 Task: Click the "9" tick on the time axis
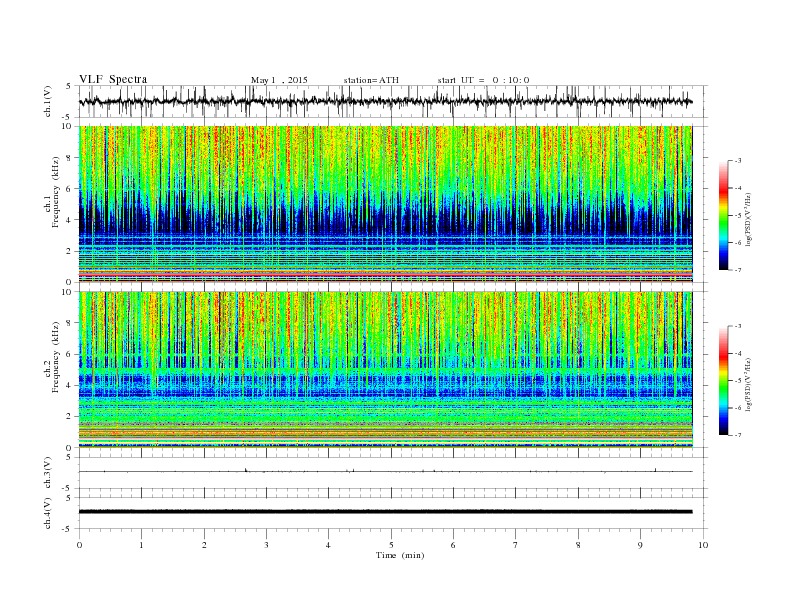coord(640,545)
